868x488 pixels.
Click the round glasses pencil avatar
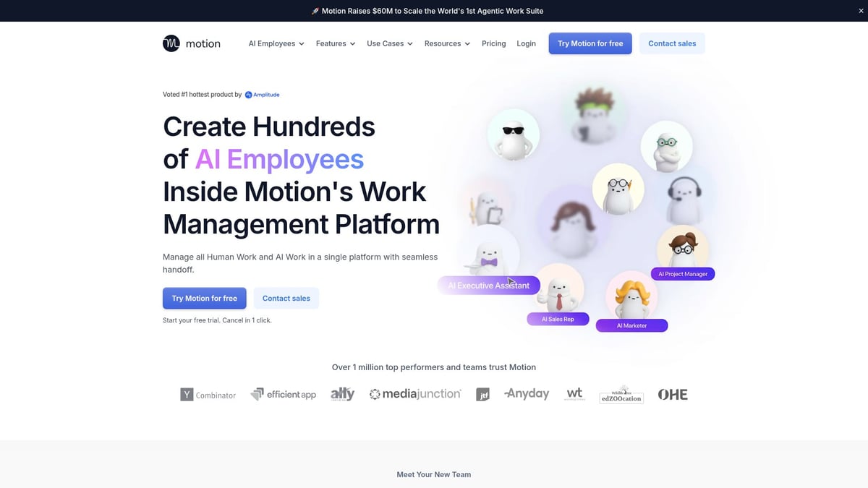(x=618, y=189)
